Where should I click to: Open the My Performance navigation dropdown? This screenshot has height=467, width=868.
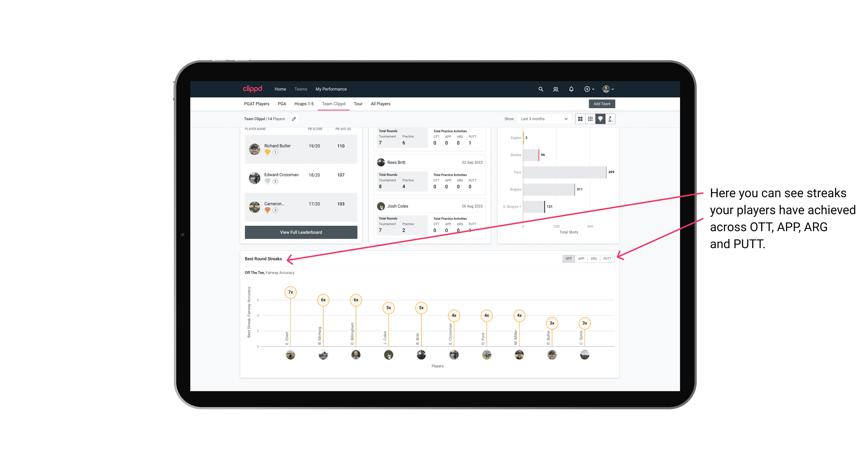(332, 89)
